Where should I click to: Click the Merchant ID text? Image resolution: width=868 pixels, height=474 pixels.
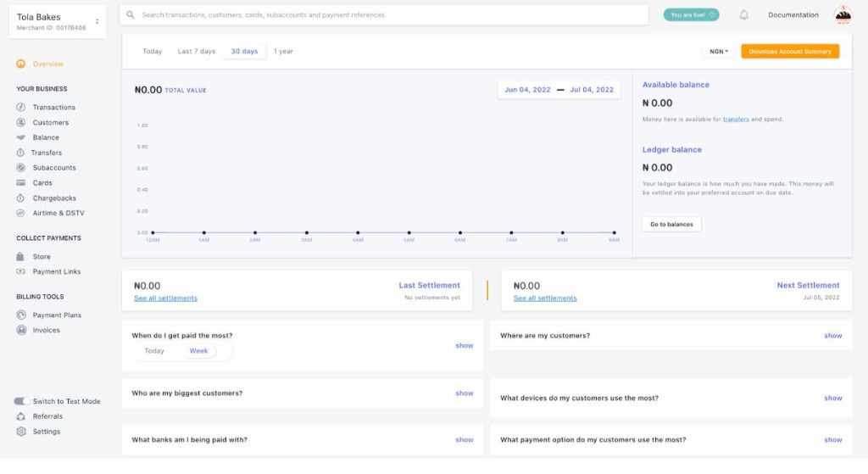point(51,28)
